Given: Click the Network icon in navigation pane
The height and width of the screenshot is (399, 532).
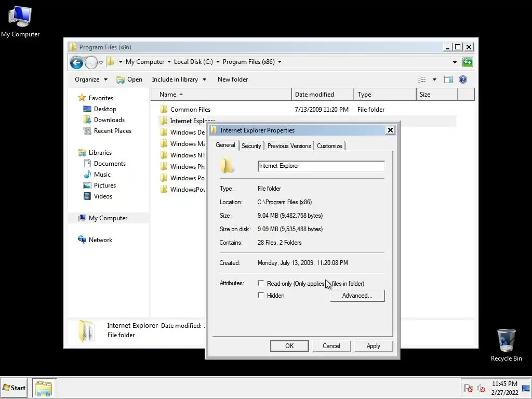Looking at the screenshot, I should [82, 240].
